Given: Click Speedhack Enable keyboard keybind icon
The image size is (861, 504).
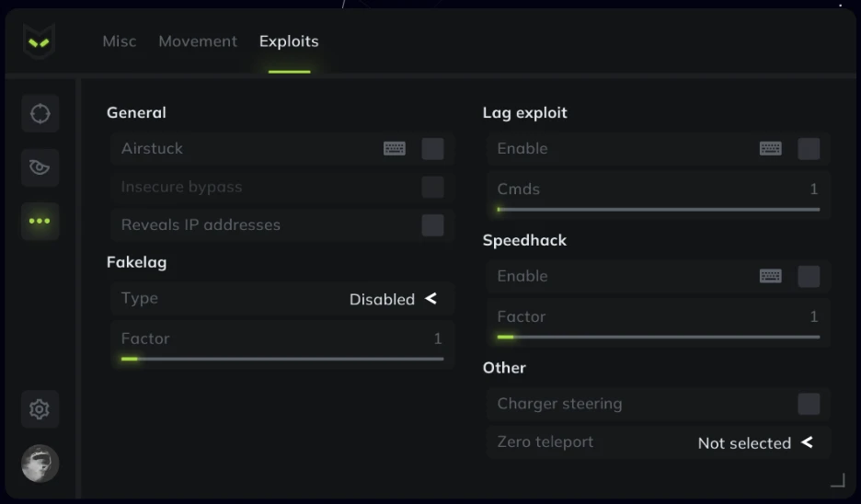Looking at the screenshot, I should point(771,276).
